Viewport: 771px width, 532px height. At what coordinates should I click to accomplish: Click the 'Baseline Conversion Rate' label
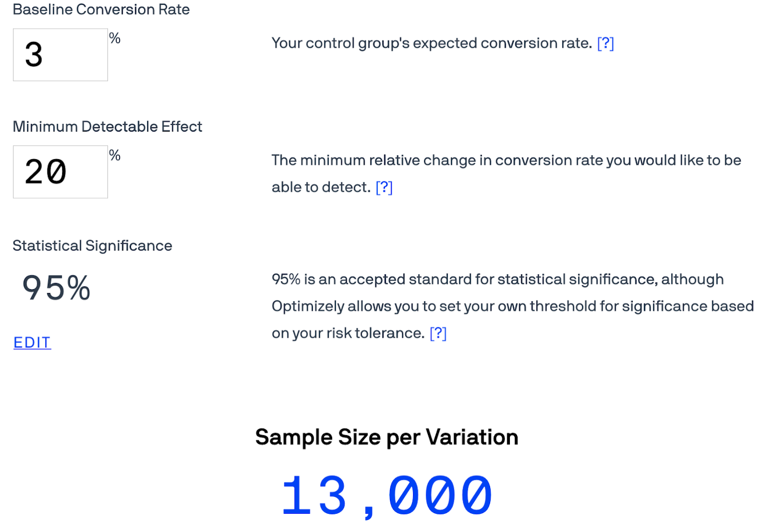(x=101, y=10)
